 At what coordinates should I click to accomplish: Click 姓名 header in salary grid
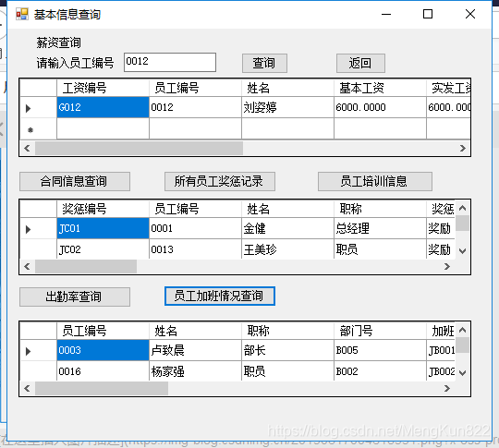click(287, 88)
